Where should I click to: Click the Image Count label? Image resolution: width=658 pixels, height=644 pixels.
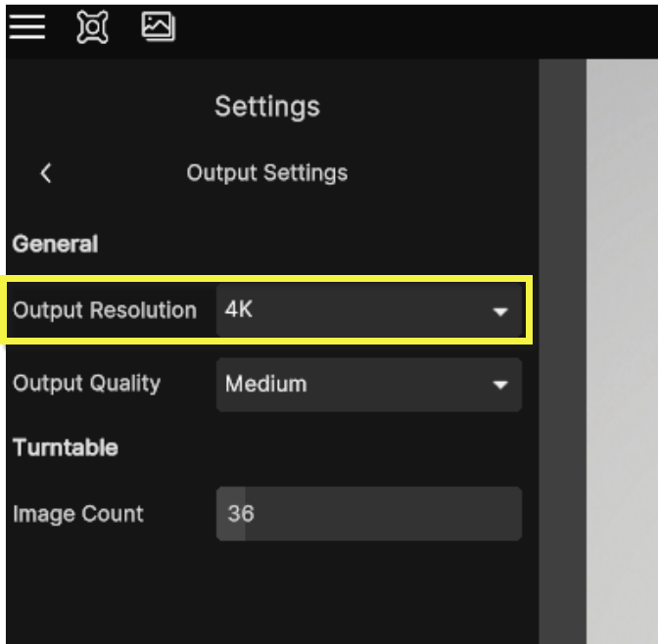pos(78,514)
